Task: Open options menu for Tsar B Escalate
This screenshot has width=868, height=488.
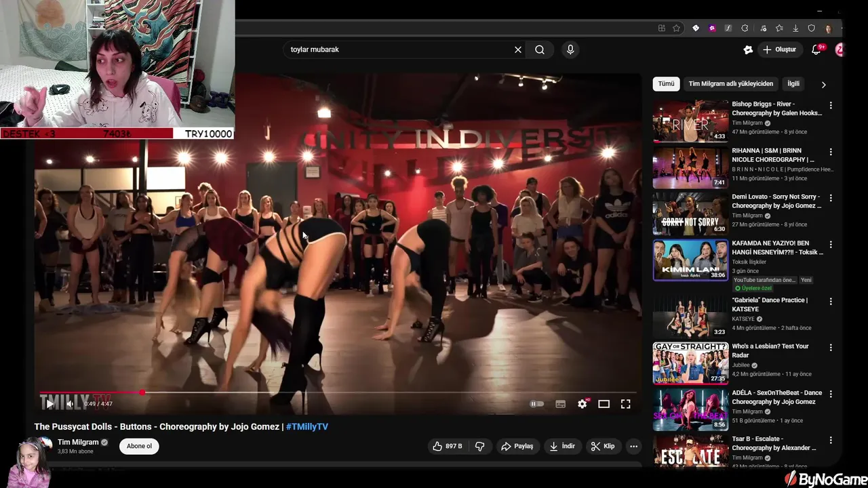Action: [831, 440]
